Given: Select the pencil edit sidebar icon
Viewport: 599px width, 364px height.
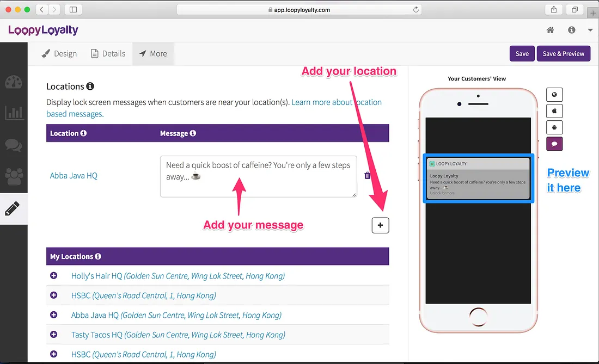Looking at the screenshot, I should point(12,209).
